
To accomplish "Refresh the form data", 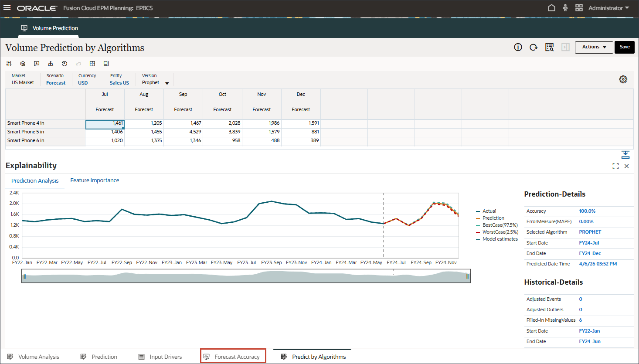I will [534, 47].
